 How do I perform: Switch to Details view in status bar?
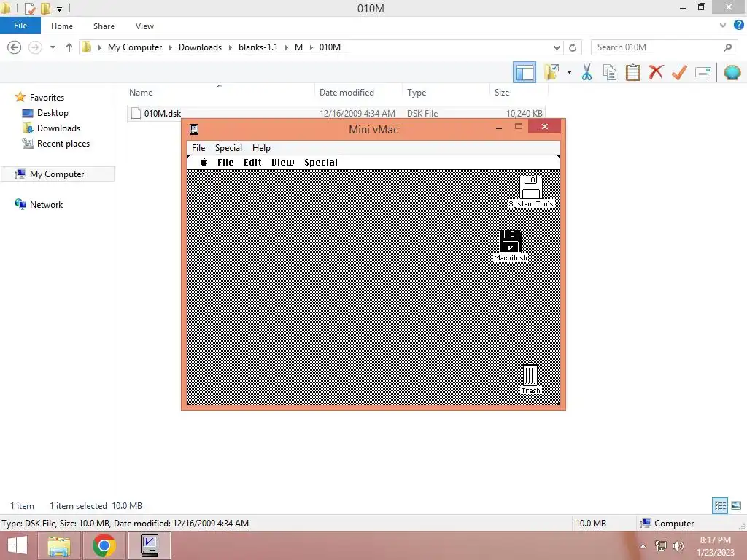coord(720,505)
